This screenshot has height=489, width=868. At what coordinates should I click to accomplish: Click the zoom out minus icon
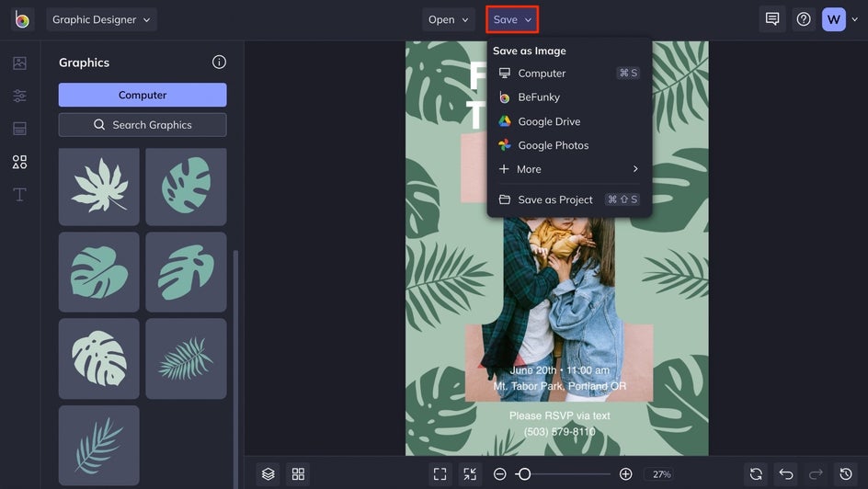(x=500, y=474)
